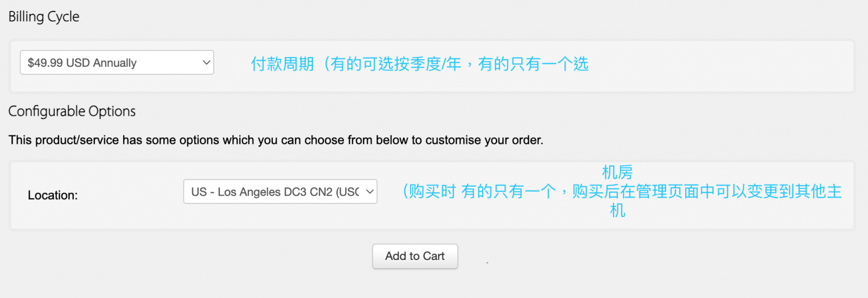Click the 有的只有一个选 text after the comma

tap(533, 64)
